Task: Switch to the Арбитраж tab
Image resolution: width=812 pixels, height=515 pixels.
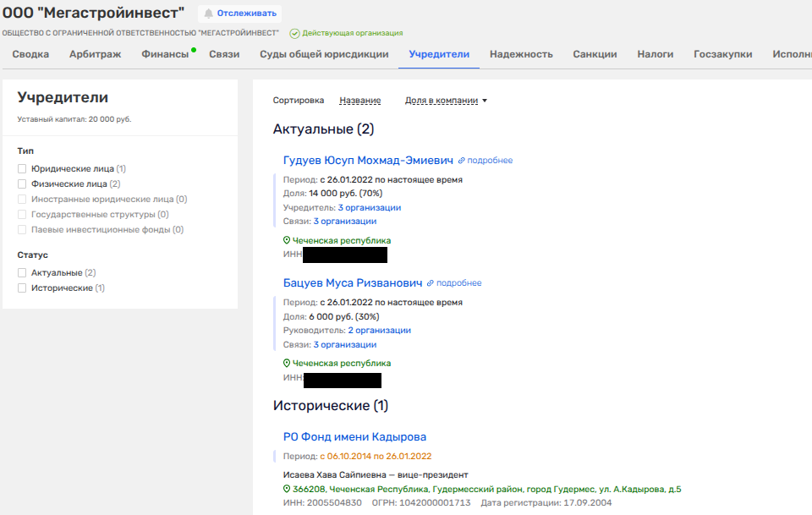Action: [x=95, y=54]
